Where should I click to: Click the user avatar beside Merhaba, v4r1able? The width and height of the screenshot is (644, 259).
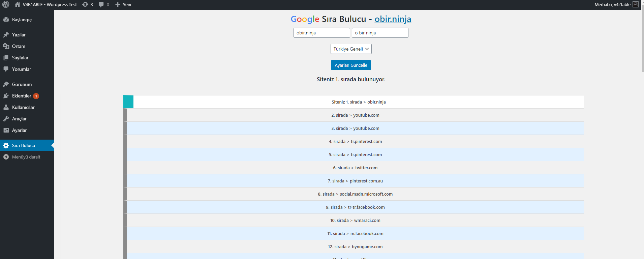click(636, 4)
